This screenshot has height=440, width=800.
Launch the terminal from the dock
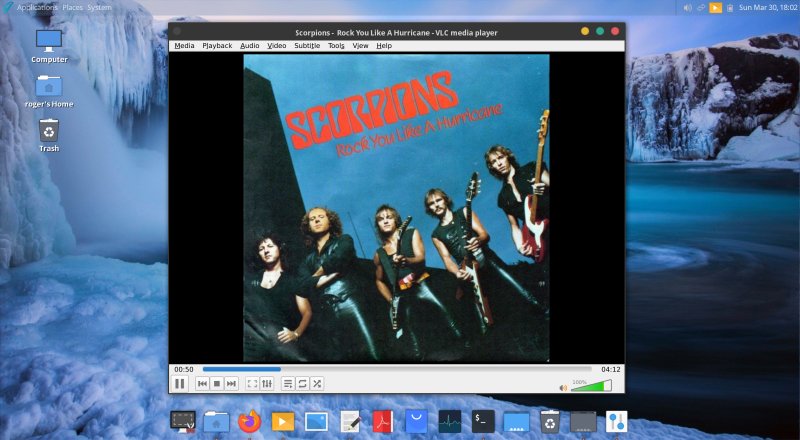[483, 422]
